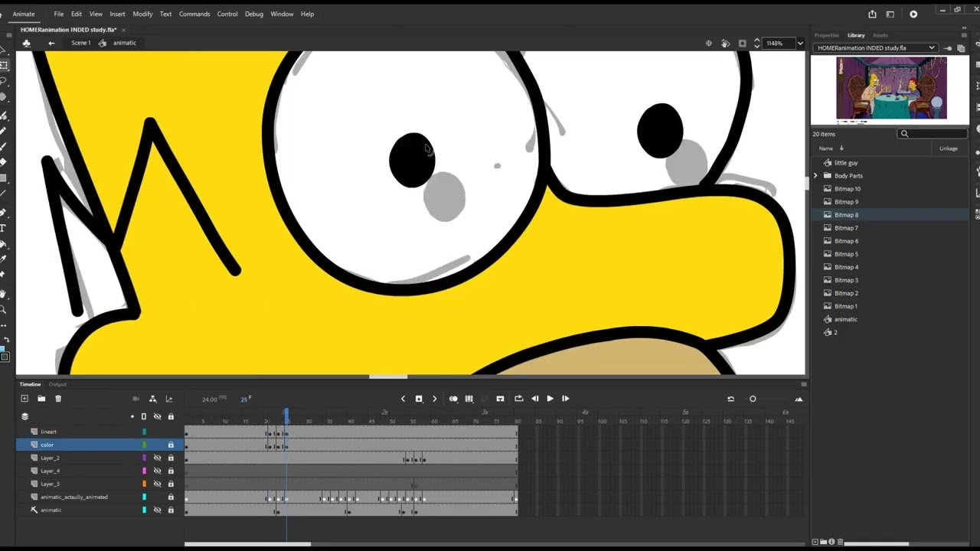
Task: Click the quick share and publish icon
Action: [872, 14]
